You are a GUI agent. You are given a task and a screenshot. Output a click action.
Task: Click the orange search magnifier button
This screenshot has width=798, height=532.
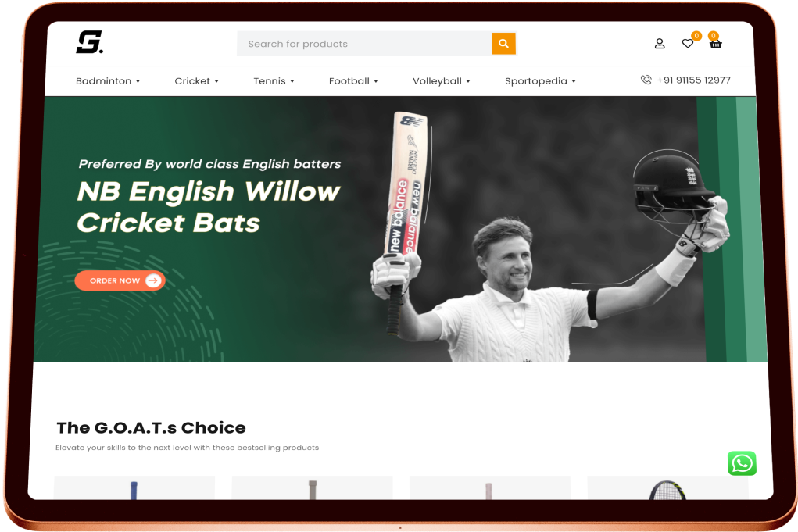503,44
